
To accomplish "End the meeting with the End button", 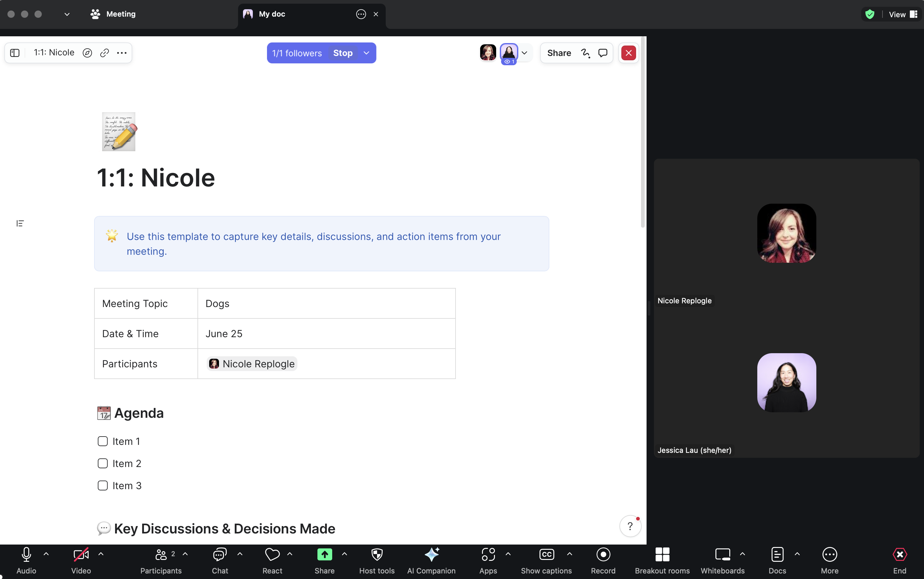I will click(x=899, y=561).
